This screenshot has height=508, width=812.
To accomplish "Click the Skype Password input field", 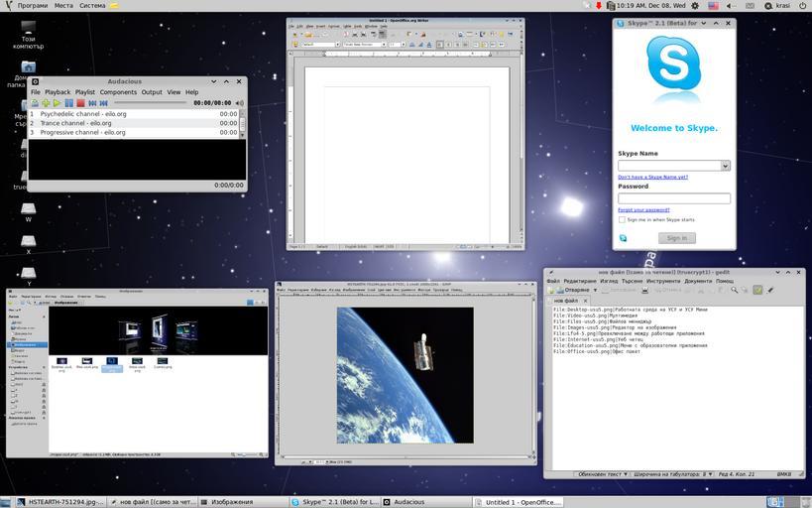I will pyautogui.click(x=674, y=198).
